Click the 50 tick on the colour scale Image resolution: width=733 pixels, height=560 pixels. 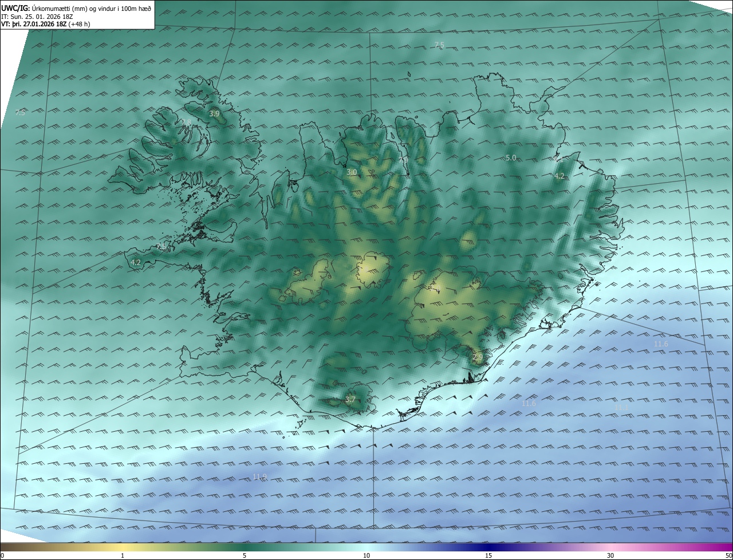pyautogui.click(x=728, y=555)
